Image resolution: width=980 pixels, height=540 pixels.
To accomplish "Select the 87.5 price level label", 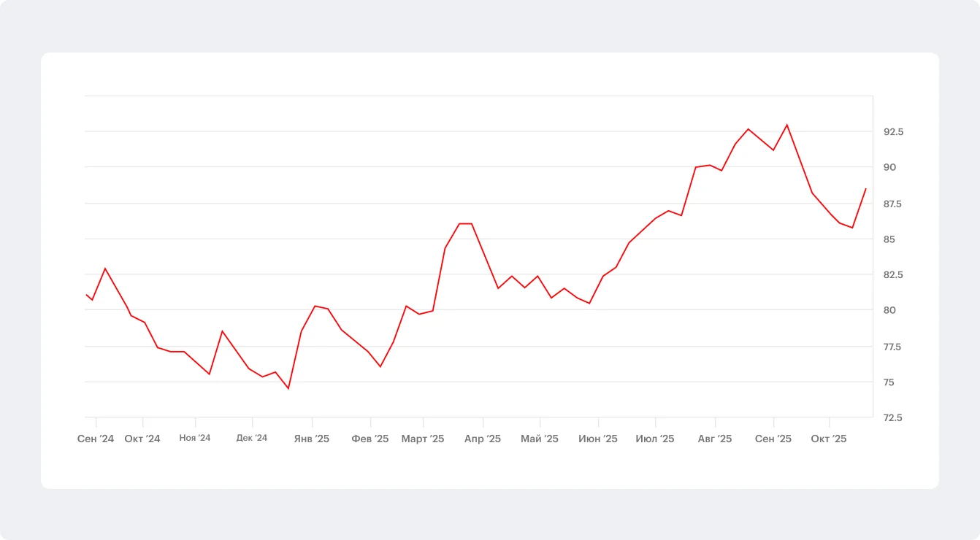I will [x=894, y=204].
